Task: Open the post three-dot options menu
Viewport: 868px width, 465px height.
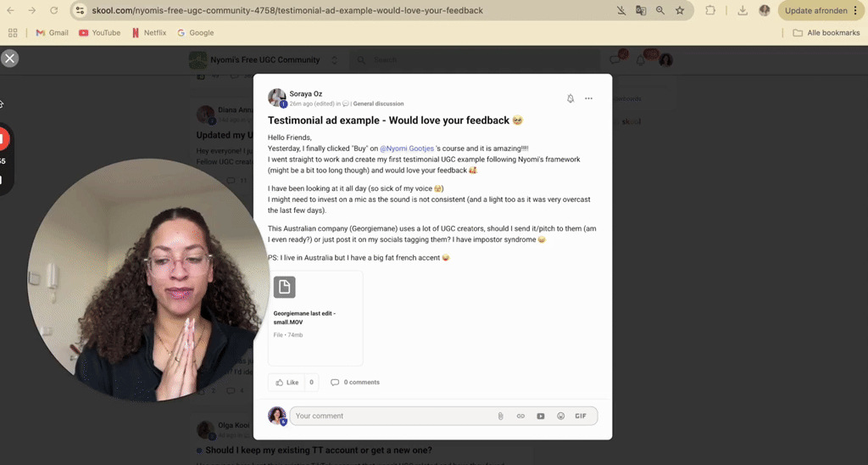Action: pos(588,98)
